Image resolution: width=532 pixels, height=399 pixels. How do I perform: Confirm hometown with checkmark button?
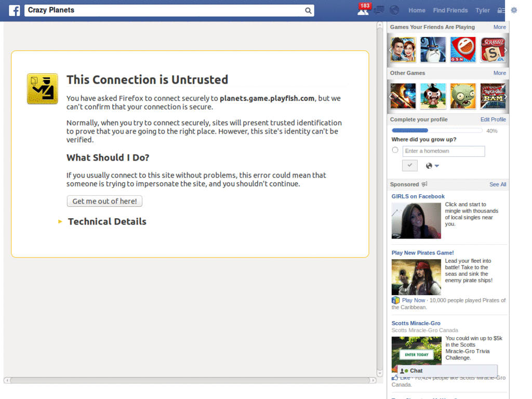pos(410,166)
